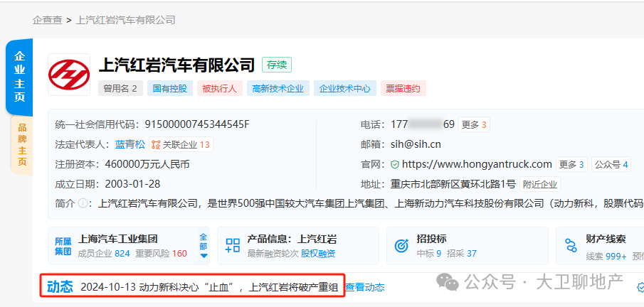Click 成员企业 824 count

(x=104, y=254)
